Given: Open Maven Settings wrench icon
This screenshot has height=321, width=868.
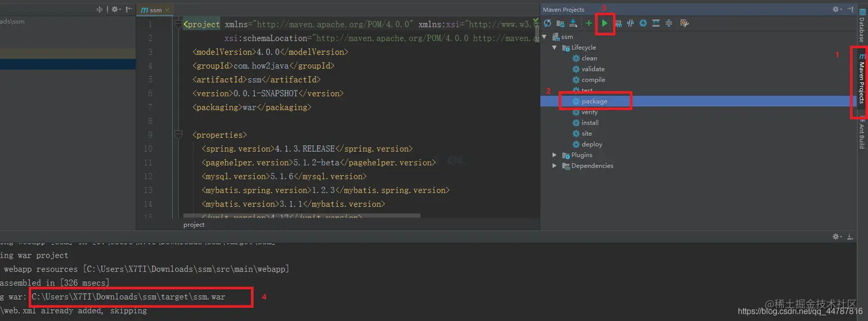Looking at the screenshot, I should pyautogui.click(x=684, y=24).
